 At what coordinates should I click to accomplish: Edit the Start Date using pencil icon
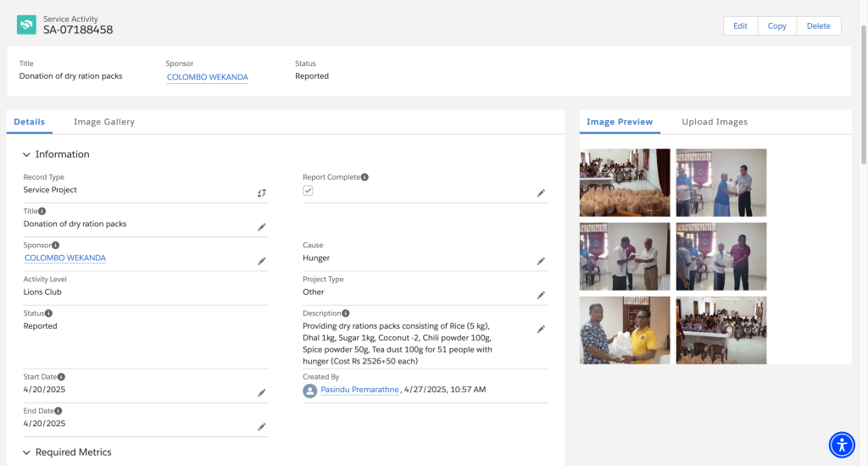(x=262, y=393)
